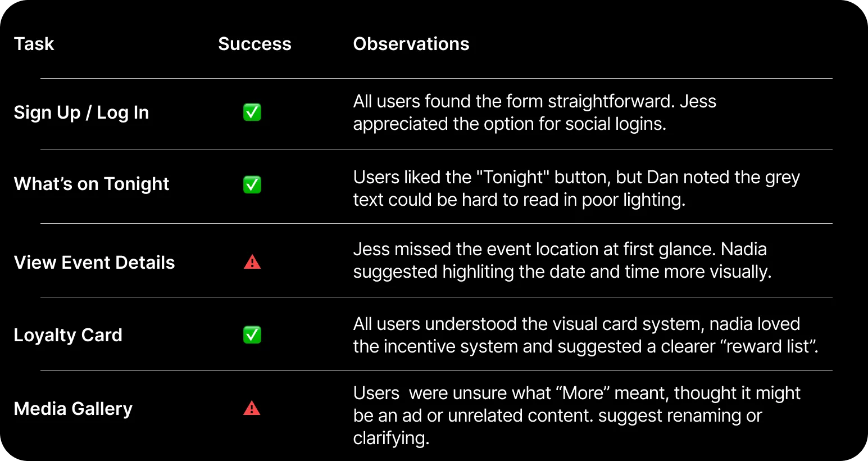Select the View Event Details task label

point(94,263)
